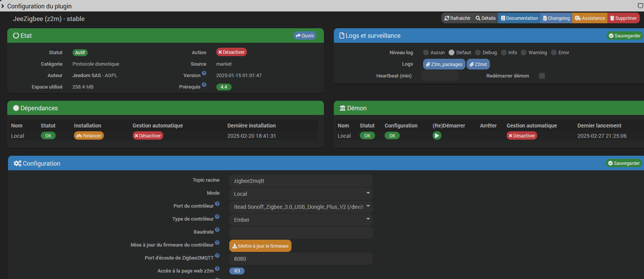Expand the Port du contrôleur dropdown
The height and width of the screenshot is (279, 644).
301,207
